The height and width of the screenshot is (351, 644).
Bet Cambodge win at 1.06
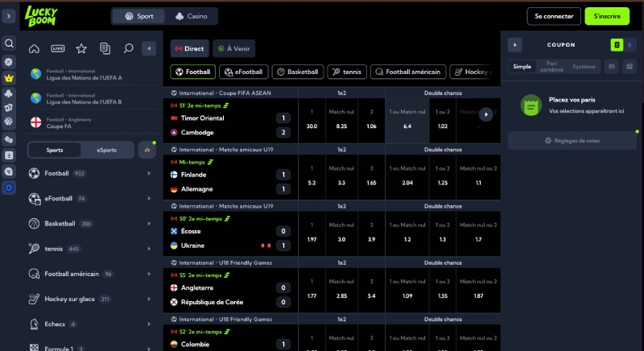(371, 121)
